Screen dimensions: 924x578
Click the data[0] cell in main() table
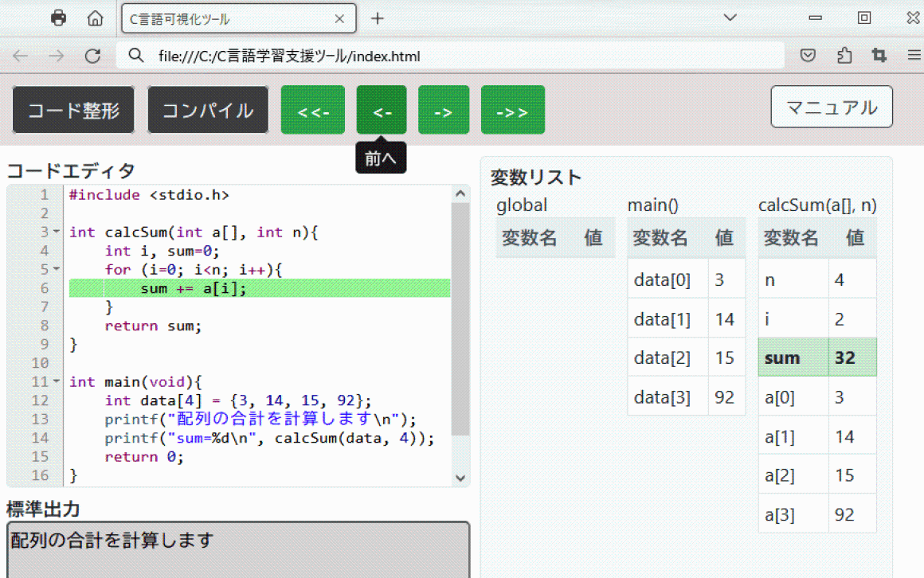pyautogui.click(x=668, y=279)
